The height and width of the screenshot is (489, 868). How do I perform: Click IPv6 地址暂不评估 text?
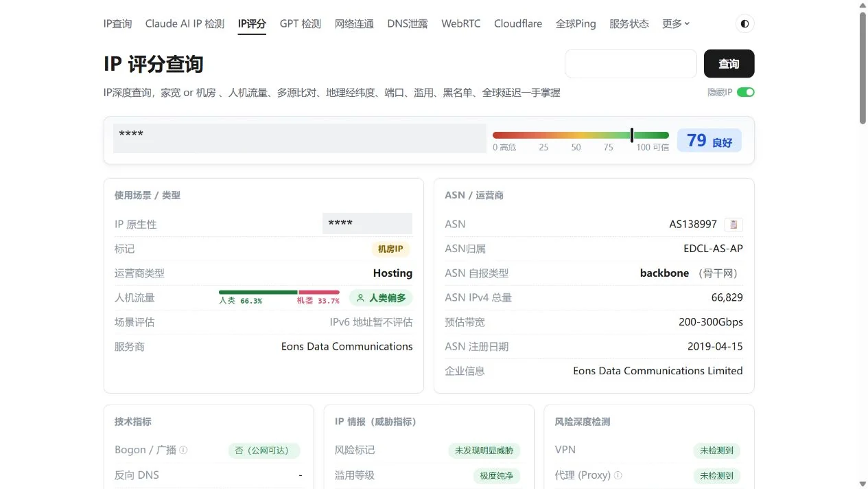pos(371,322)
